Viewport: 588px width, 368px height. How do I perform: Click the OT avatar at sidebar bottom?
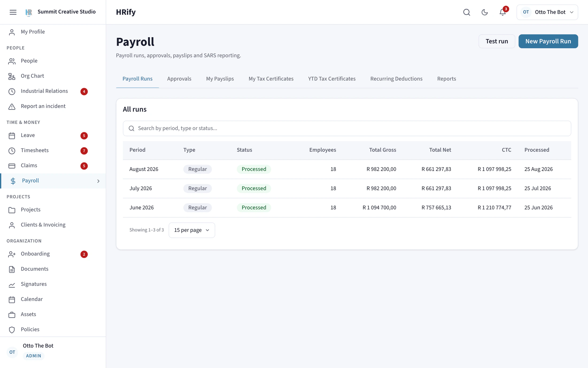point(12,352)
